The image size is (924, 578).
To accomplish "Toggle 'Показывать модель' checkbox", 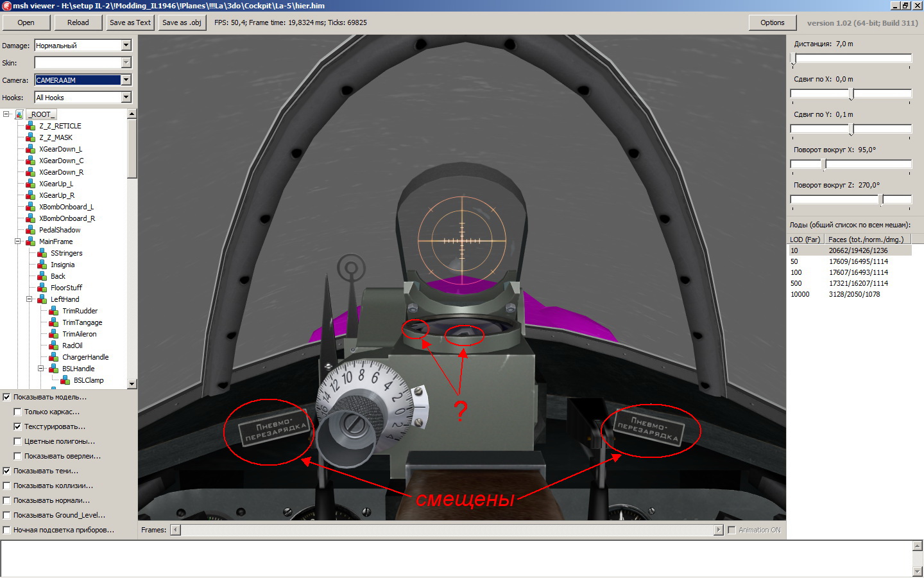I will (x=6, y=397).
